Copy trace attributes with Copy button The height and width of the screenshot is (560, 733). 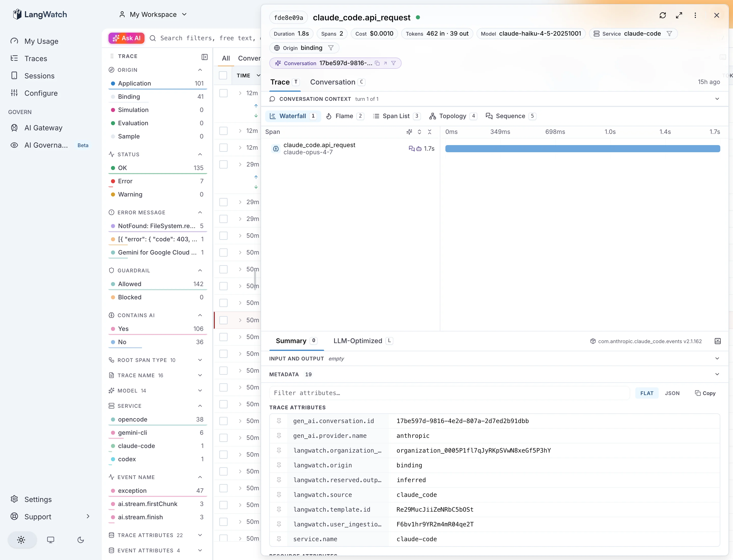click(x=705, y=393)
